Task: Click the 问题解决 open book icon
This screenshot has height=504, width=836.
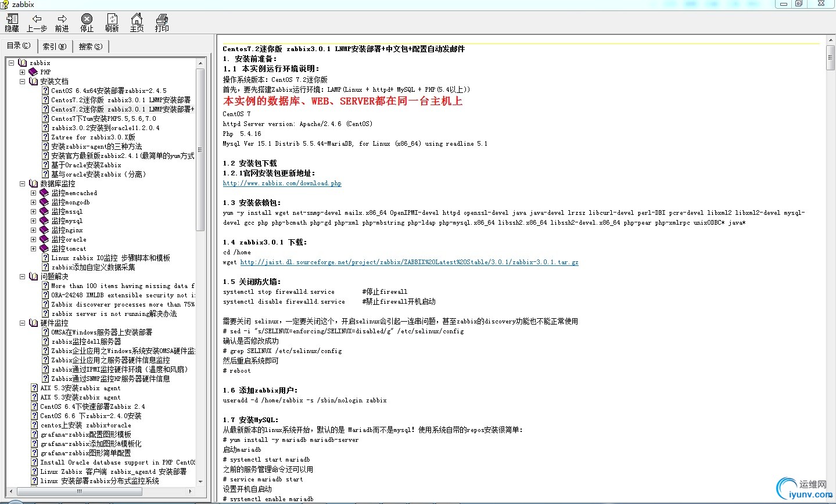Action: 33,276
